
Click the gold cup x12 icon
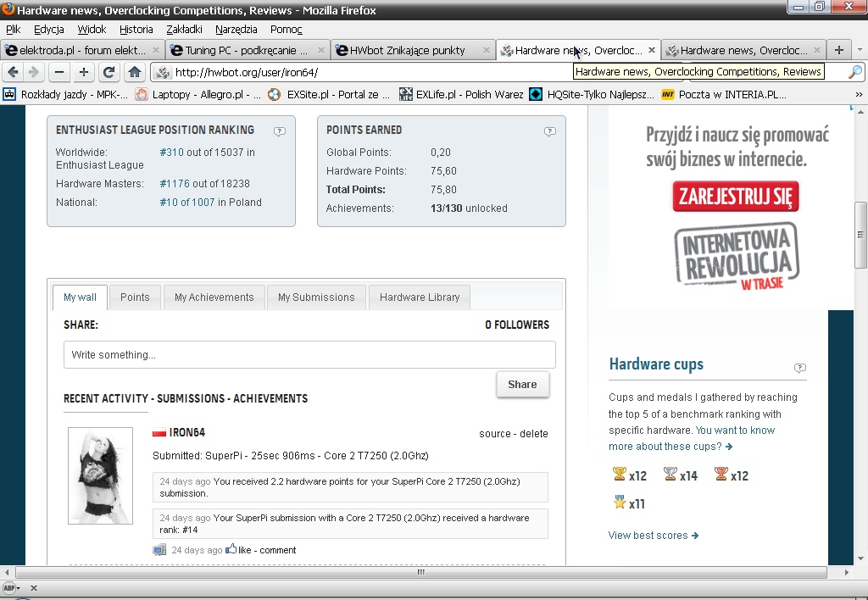pyautogui.click(x=620, y=474)
